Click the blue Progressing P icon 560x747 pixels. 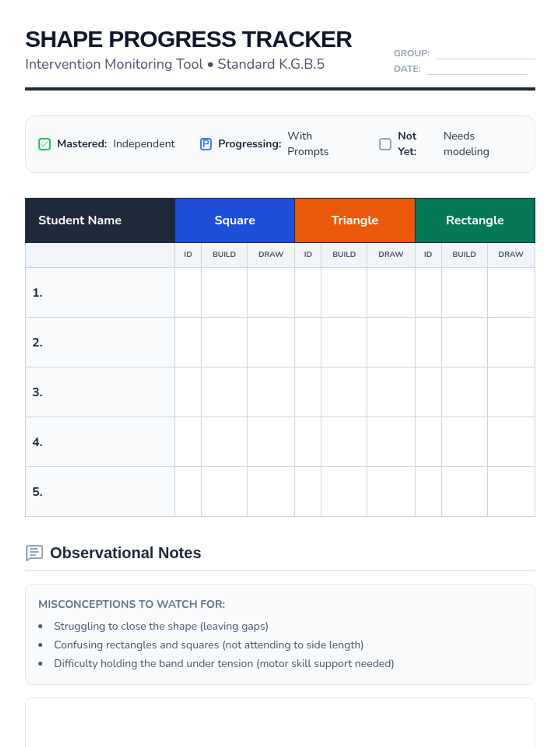pyautogui.click(x=206, y=144)
